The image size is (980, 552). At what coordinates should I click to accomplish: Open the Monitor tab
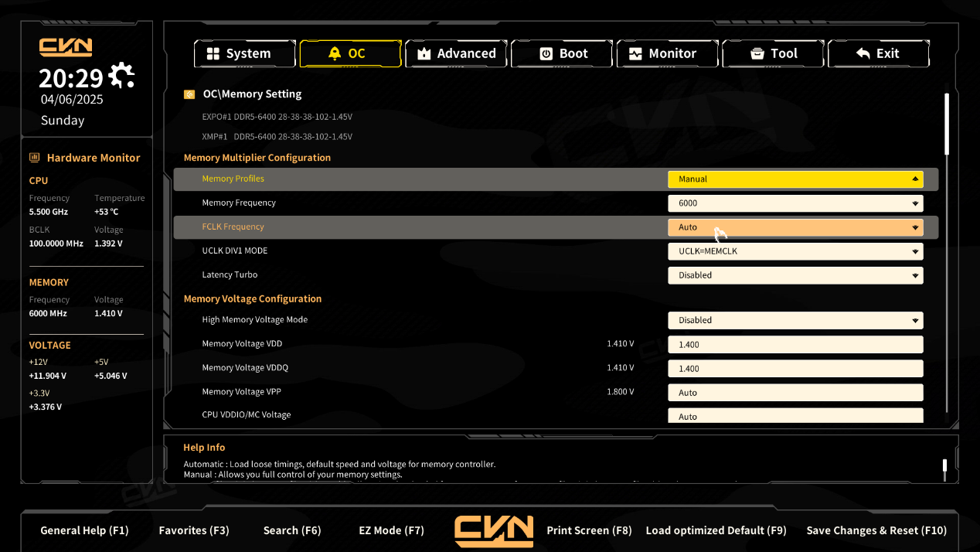click(x=668, y=53)
